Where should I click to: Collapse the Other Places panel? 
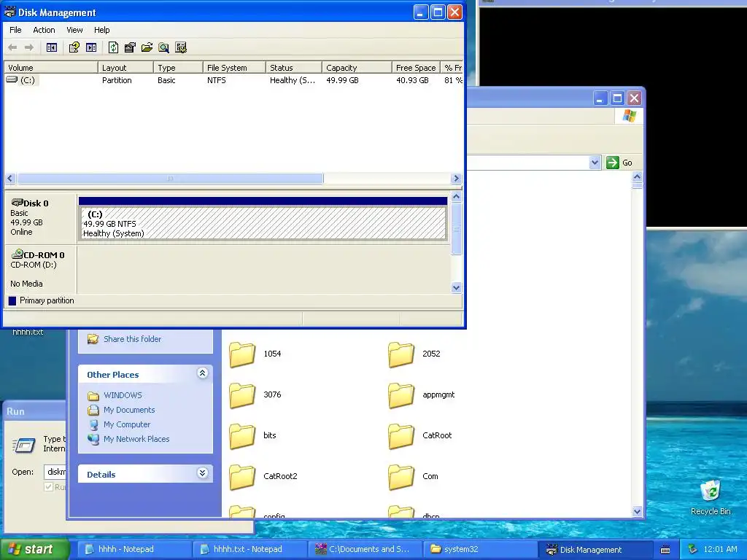point(202,373)
